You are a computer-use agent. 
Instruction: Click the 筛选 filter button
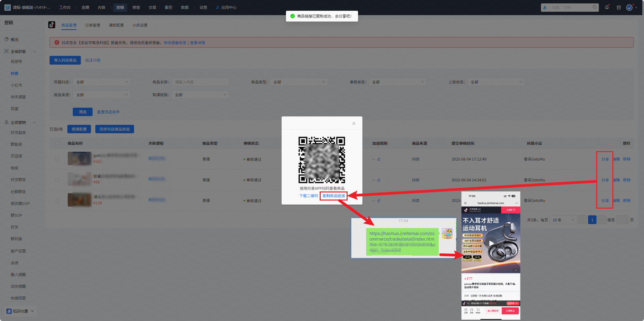[83, 112]
